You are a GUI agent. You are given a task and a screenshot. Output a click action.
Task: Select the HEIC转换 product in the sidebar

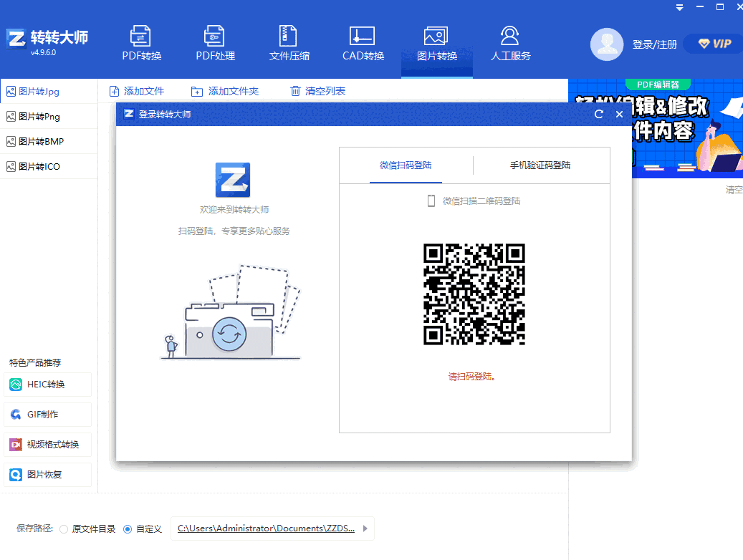coord(47,385)
